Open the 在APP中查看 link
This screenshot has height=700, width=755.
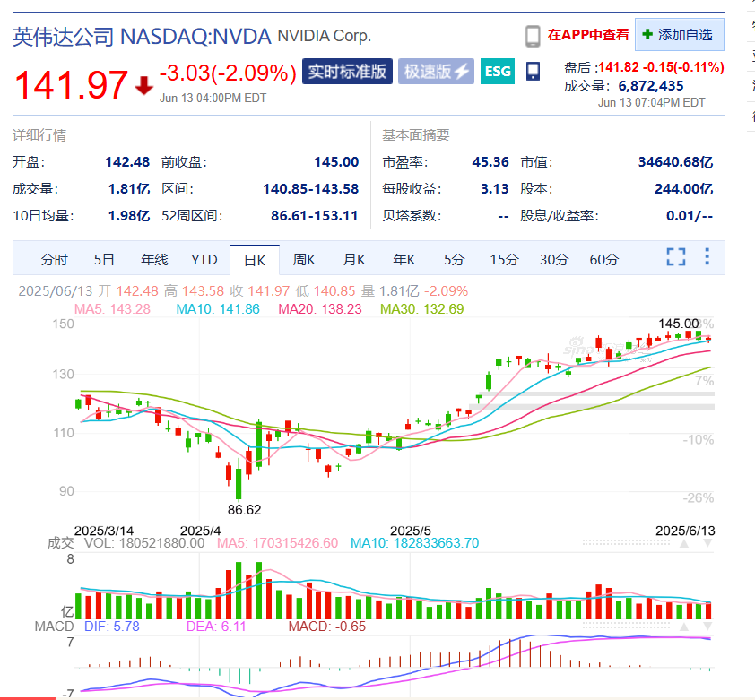tap(588, 35)
